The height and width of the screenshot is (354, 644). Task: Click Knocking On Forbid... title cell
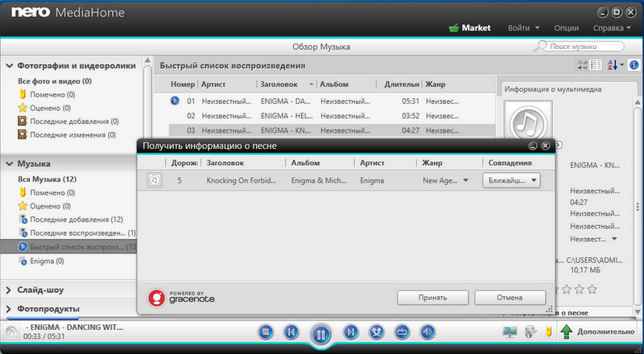point(242,180)
